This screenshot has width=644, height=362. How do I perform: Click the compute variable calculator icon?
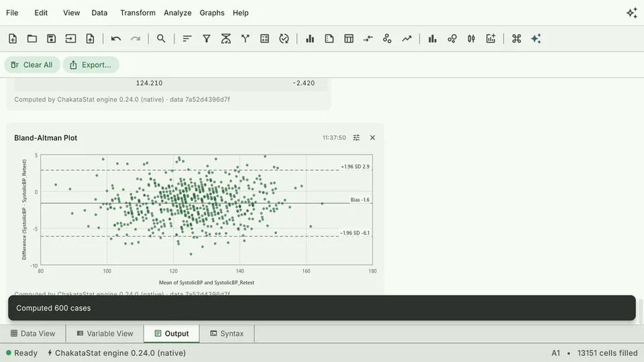tap(264, 39)
